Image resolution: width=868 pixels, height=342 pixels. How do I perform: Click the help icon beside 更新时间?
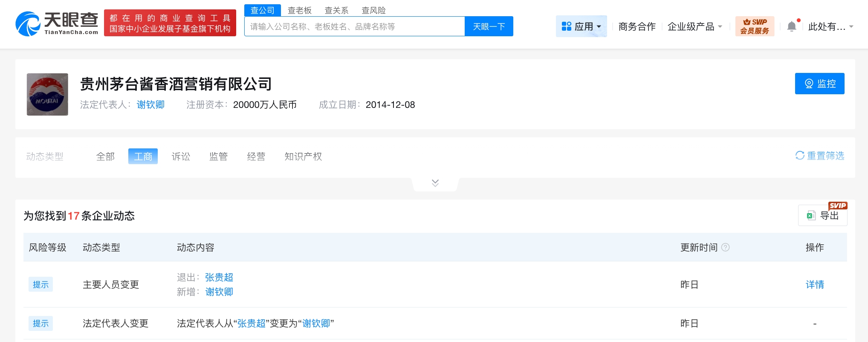pos(725,247)
